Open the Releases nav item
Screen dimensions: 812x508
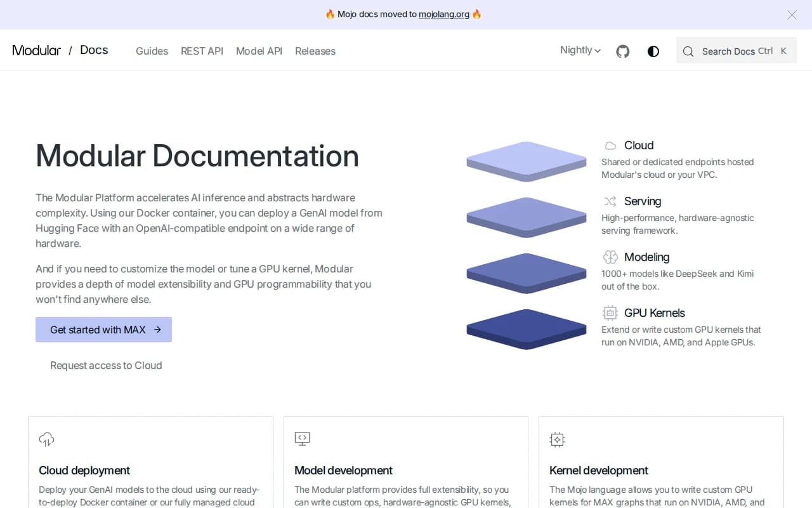tap(315, 51)
